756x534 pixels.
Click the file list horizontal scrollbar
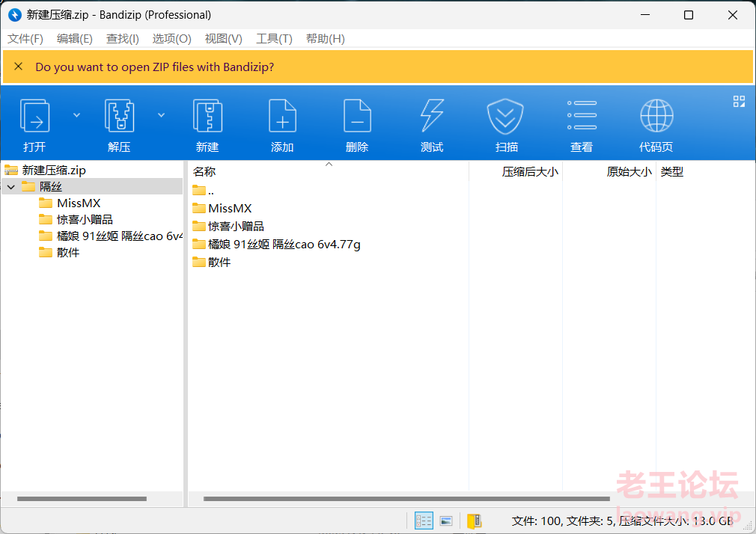pyautogui.click(x=406, y=499)
